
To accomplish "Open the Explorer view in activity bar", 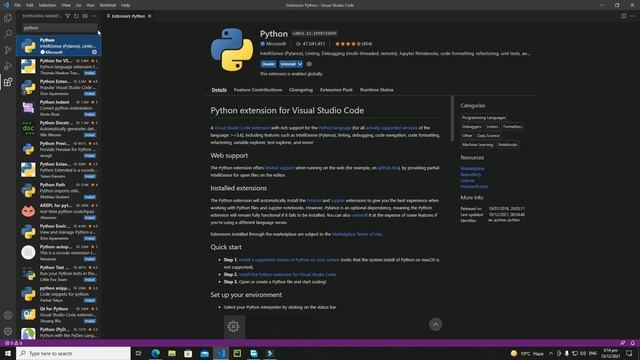I will click(8, 18).
